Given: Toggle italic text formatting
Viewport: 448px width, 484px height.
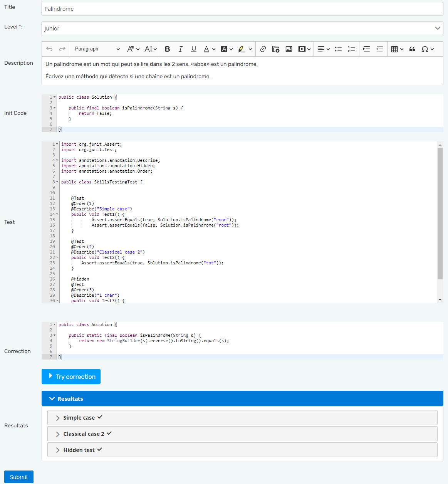Looking at the screenshot, I should (x=180, y=49).
